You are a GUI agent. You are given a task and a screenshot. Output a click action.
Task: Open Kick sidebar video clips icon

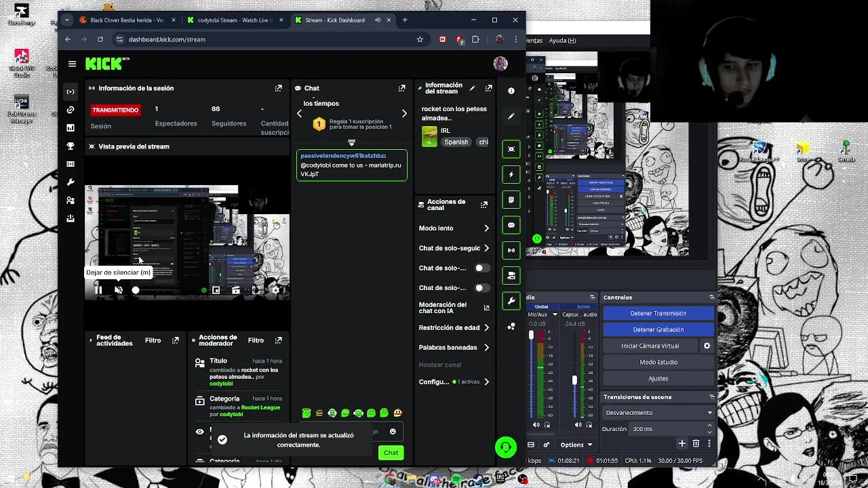[71, 164]
